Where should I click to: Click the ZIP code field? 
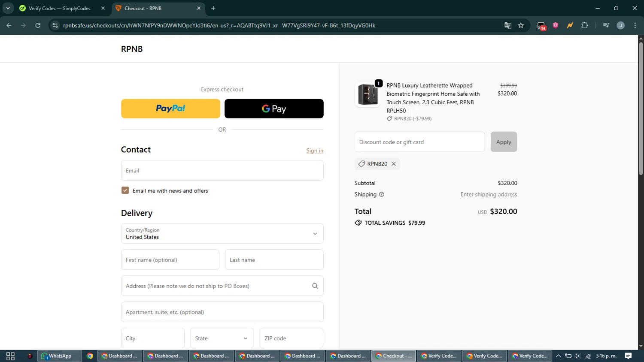(292, 338)
